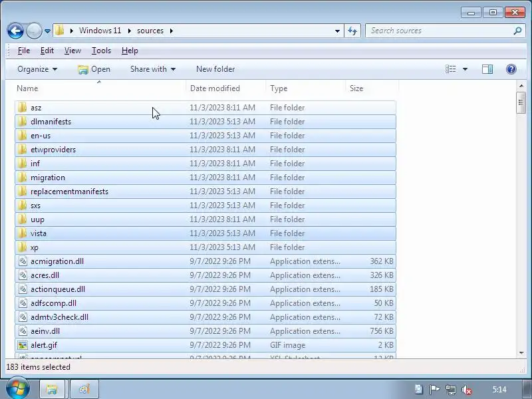532x399 pixels.
Task: Click the folder icon in address bar
Action: point(59,31)
